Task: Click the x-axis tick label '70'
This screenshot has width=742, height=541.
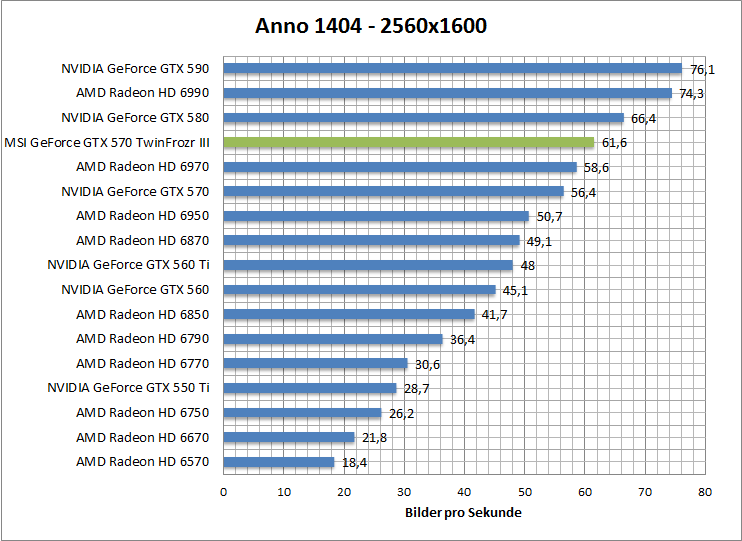Action: 645,492
